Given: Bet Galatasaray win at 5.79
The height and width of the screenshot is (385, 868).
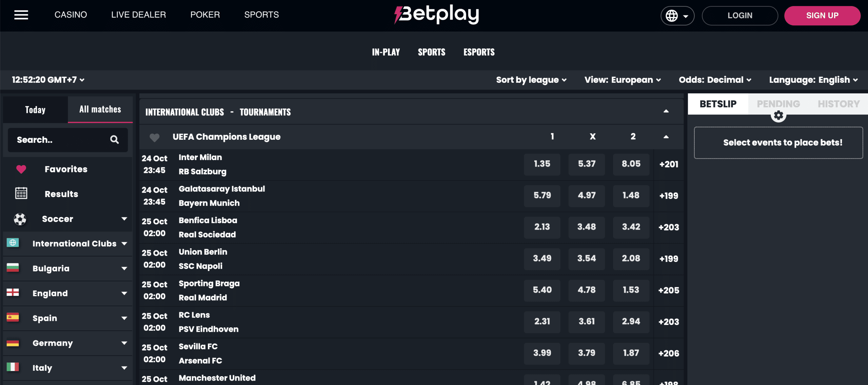Looking at the screenshot, I should (x=542, y=195).
